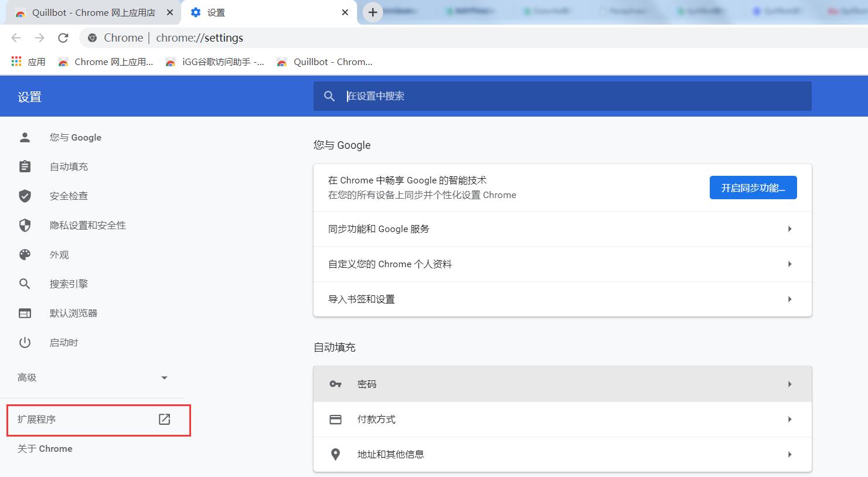The image size is (868, 477).
Task: Click the magnifier icon beside 搜索引擎
Action: click(x=25, y=284)
